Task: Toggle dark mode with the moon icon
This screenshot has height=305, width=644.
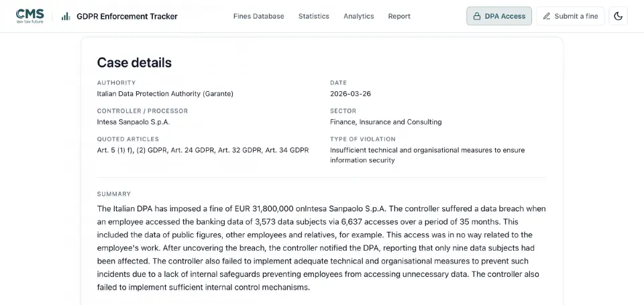Action: click(x=618, y=16)
